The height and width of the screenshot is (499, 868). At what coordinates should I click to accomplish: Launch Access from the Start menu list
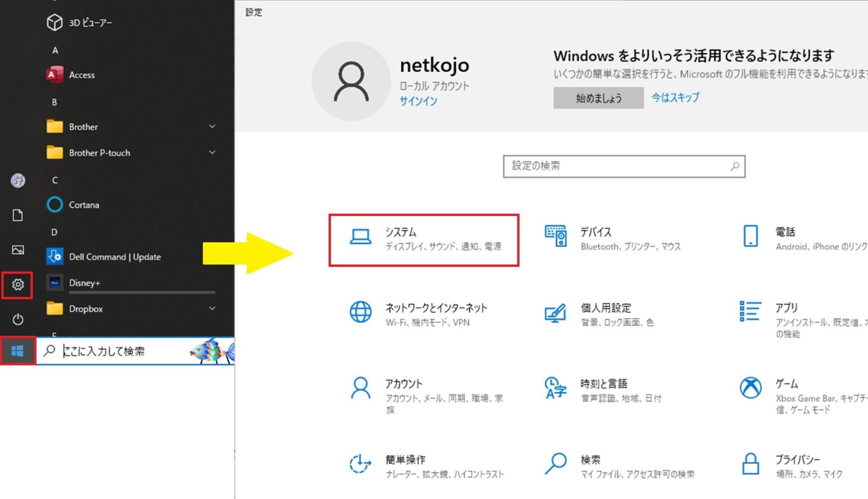(81, 75)
